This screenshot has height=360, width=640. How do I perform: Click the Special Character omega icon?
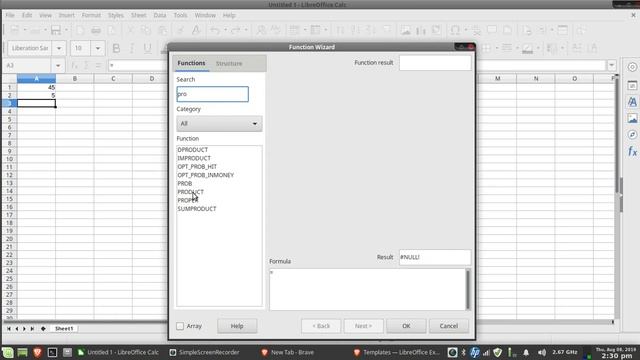pos(455,30)
